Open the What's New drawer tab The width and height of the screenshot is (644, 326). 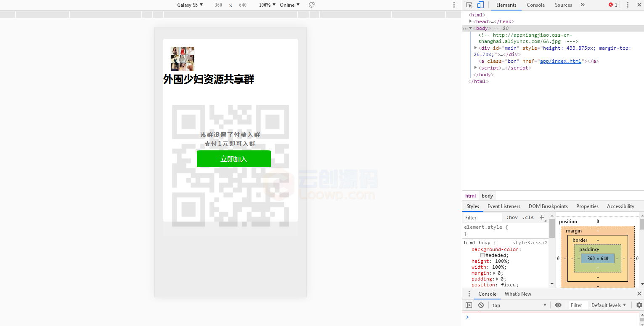(518, 294)
